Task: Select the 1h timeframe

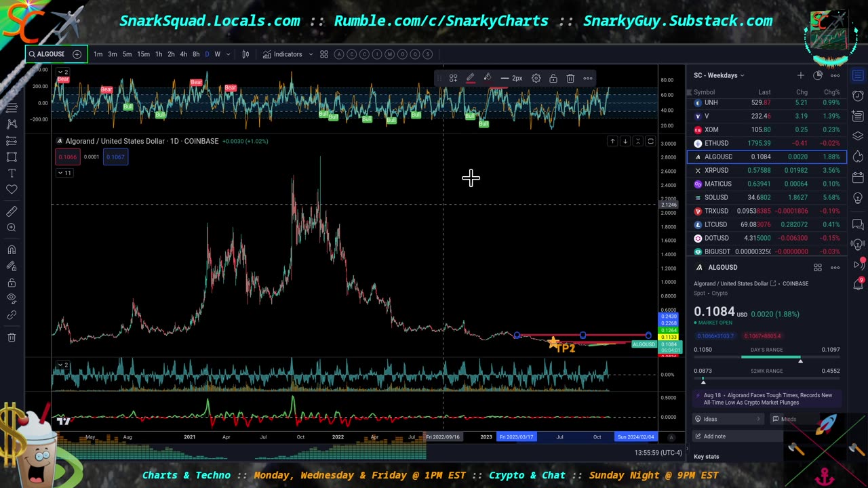Action: click(x=159, y=54)
